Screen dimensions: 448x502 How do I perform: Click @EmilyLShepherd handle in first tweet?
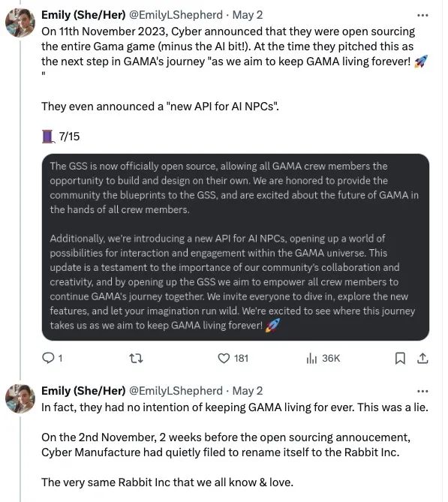click(x=176, y=15)
